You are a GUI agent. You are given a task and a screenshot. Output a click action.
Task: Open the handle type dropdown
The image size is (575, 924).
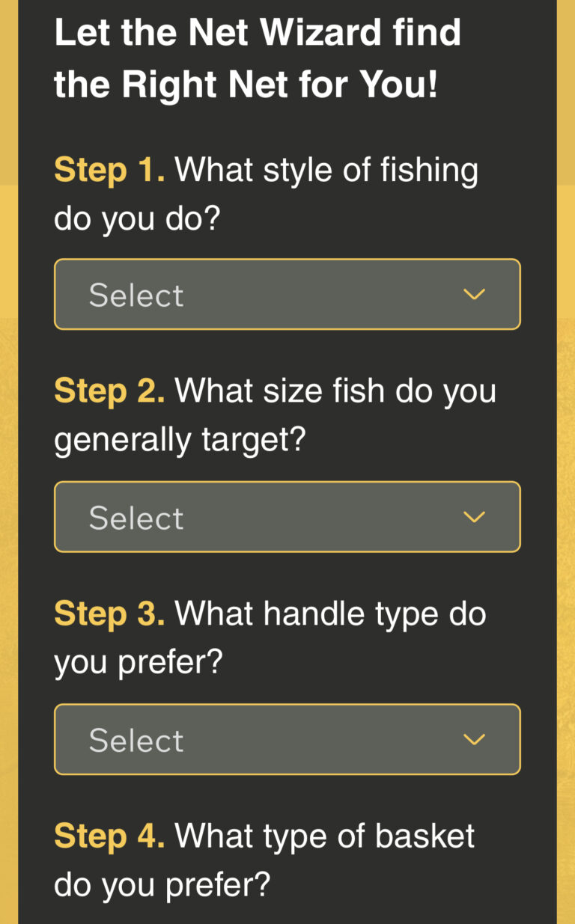pyautogui.click(x=287, y=739)
